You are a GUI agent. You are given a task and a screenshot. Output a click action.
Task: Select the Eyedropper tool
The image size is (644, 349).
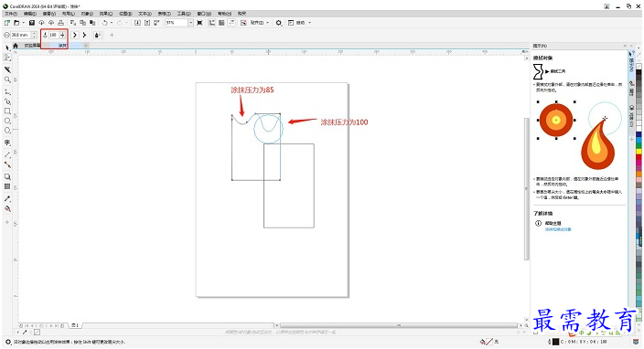(7, 199)
